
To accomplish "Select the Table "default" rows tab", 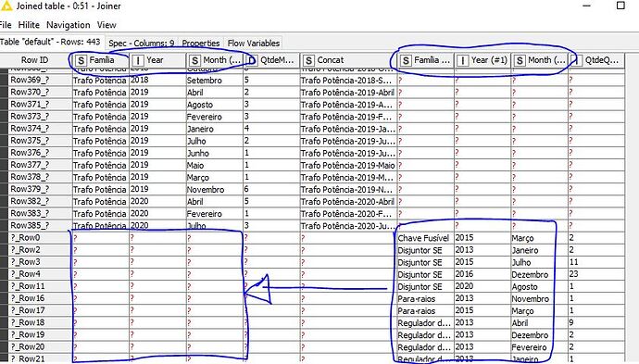I will [x=51, y=42].
